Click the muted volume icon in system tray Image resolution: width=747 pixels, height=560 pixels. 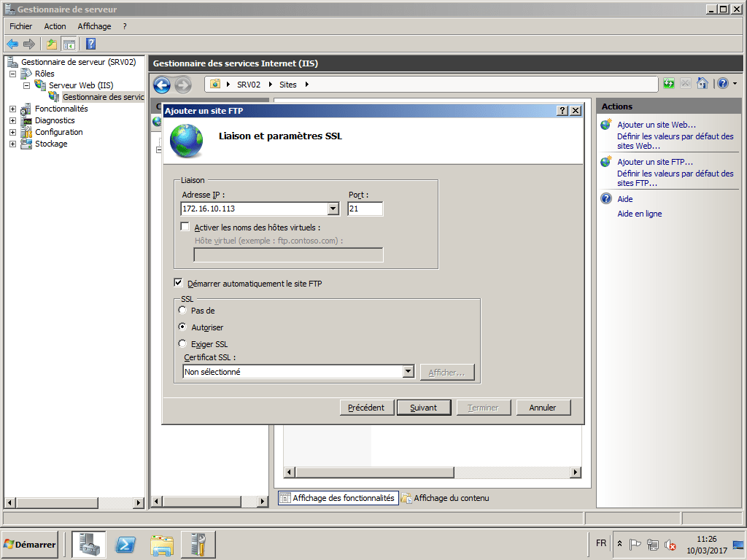670,545
